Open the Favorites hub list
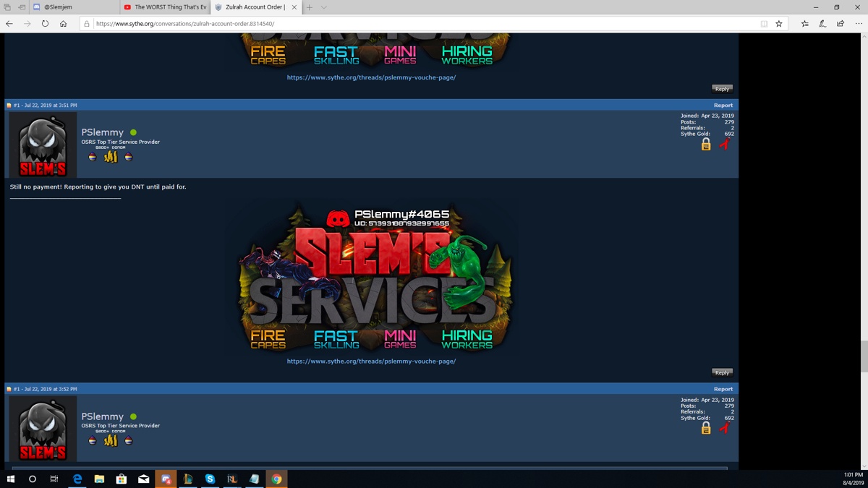Viewport: 868px width, 488px height. (x=804, y=24)
